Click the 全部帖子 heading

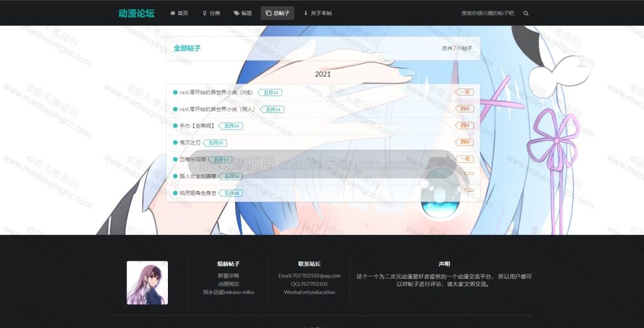tap(187, 48)
